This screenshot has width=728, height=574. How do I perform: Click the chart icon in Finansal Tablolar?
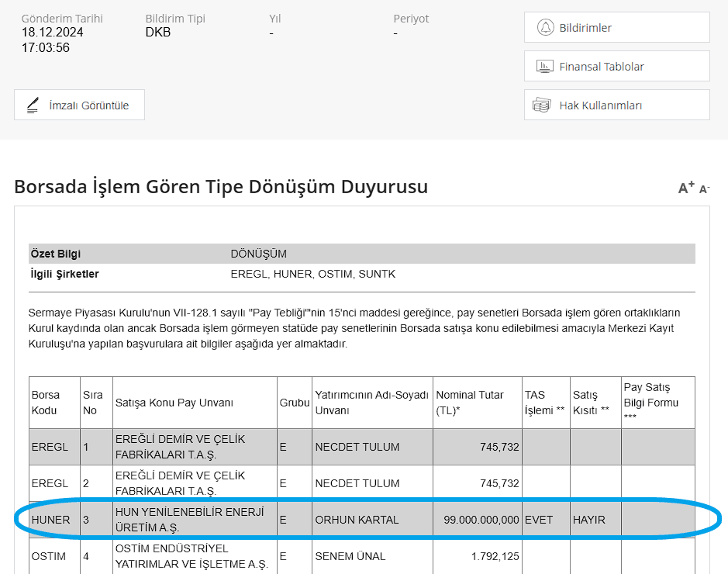point(544,67)
